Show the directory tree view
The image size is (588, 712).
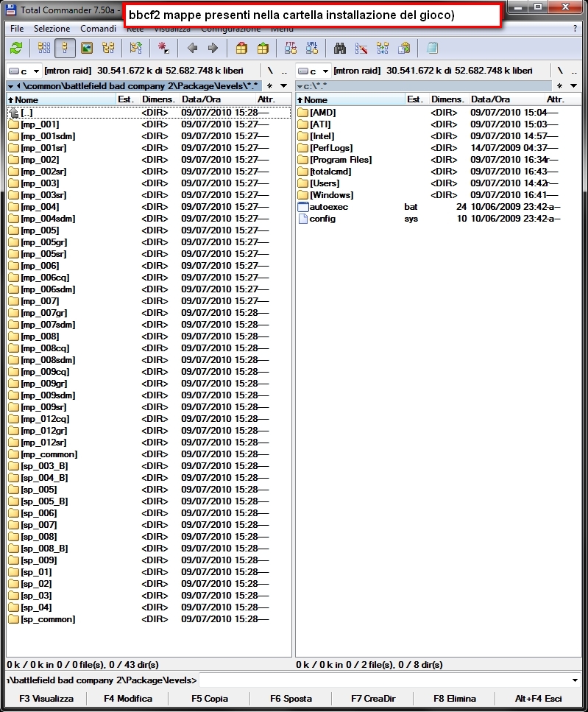point(108,48)
